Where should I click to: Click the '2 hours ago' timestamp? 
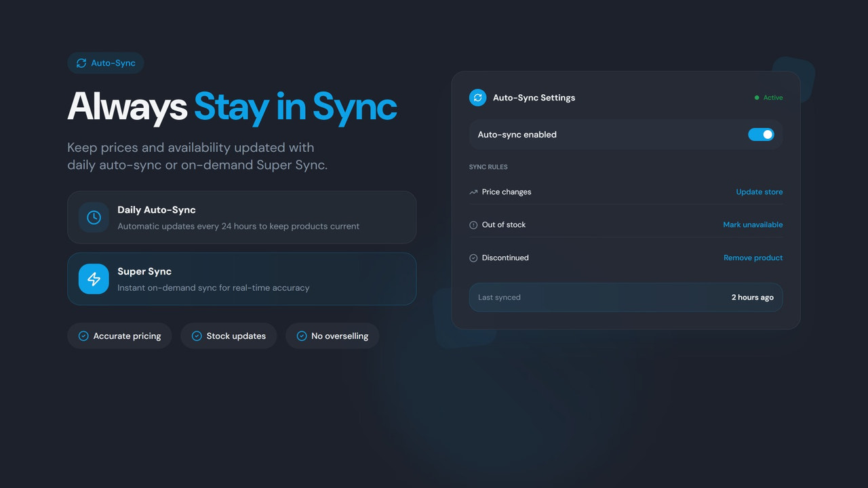click(753, 298)
